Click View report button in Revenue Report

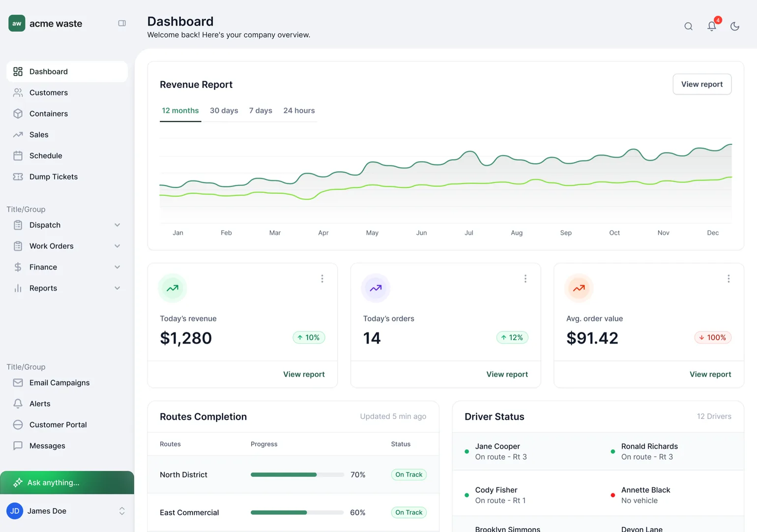point(702,84)
